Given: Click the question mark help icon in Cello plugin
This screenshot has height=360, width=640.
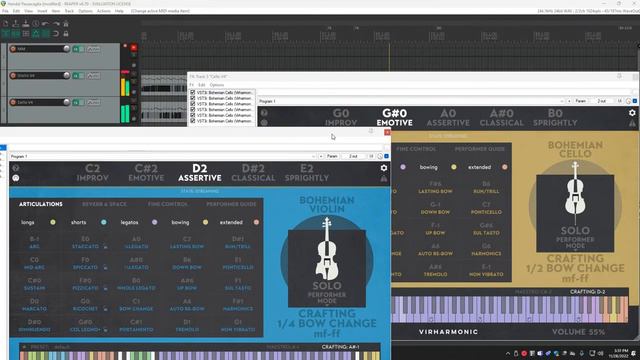Looking at the screenshot, I should point(264,113).
